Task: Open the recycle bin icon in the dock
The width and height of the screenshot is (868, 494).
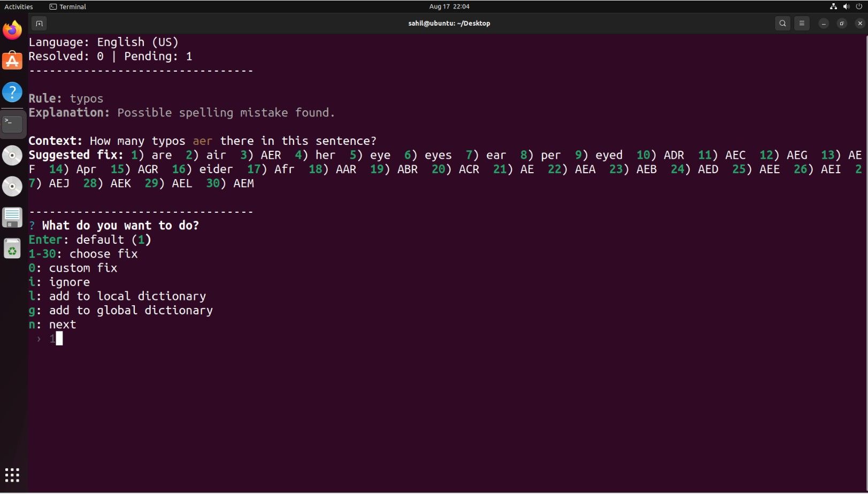Action: [12, 248]
